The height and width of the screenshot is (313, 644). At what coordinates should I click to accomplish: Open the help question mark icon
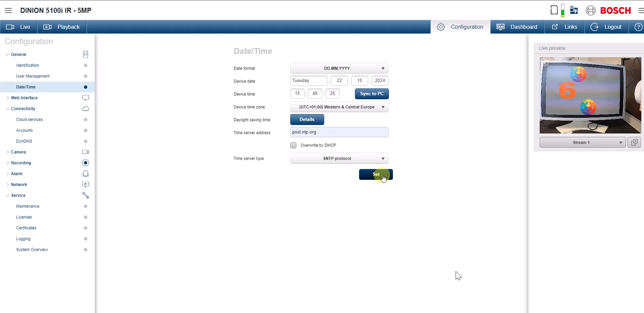(x=638, y=27)
